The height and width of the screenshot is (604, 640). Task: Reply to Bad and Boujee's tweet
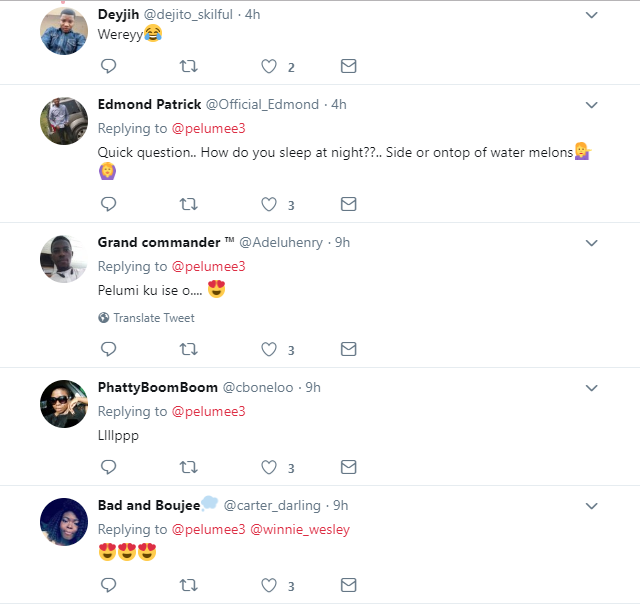[x=109, y=585]
